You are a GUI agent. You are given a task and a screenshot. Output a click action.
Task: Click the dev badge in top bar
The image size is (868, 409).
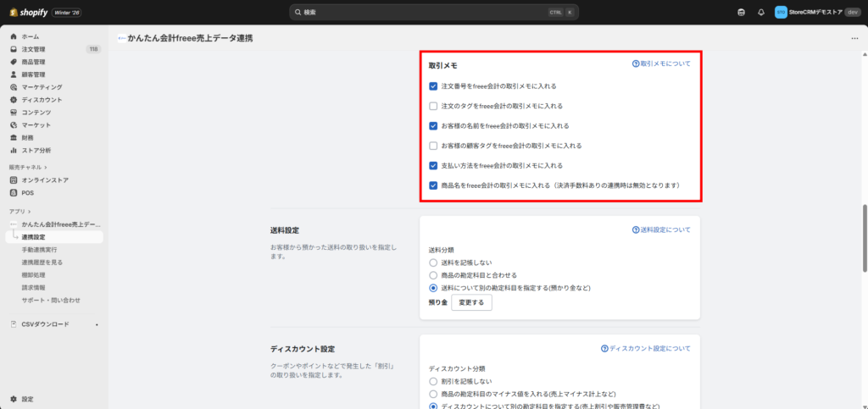853,12
